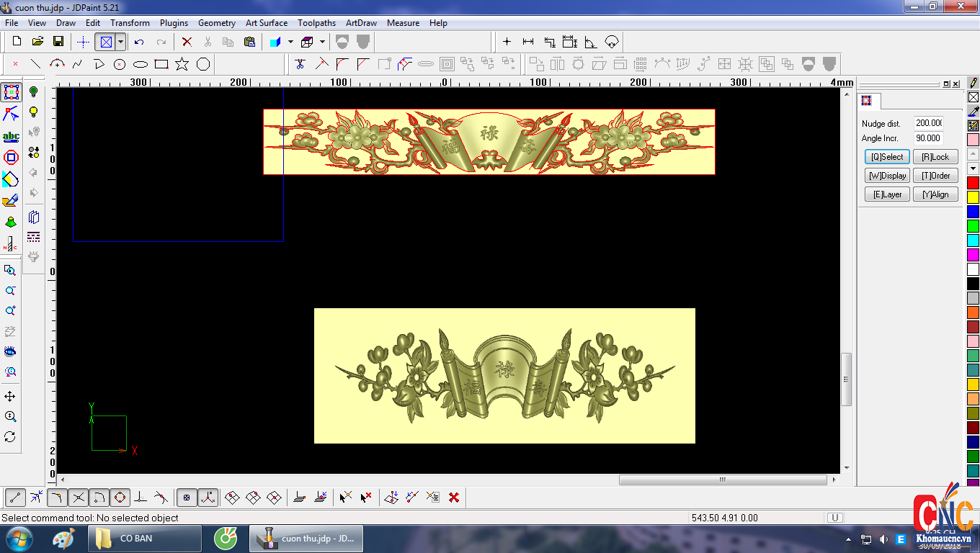Click the Pan move arrows tool
Screen dimensions: 980x553
[x=10, y=397]
